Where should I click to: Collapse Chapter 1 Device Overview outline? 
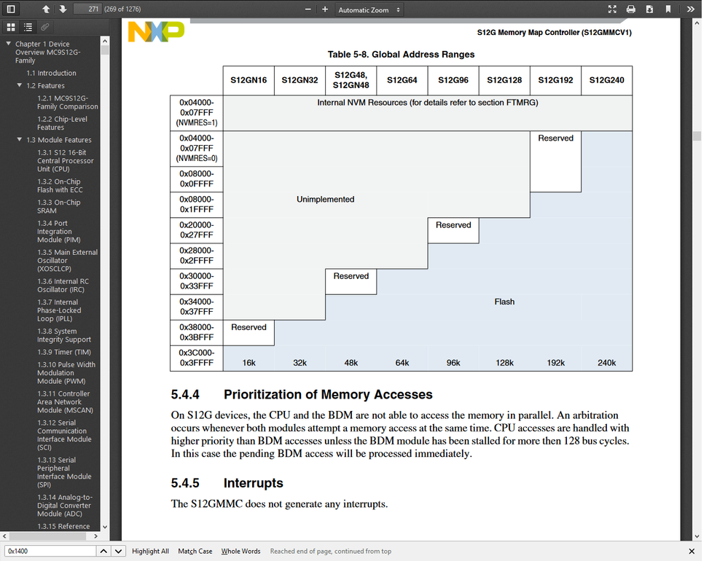tap(8, 43)
